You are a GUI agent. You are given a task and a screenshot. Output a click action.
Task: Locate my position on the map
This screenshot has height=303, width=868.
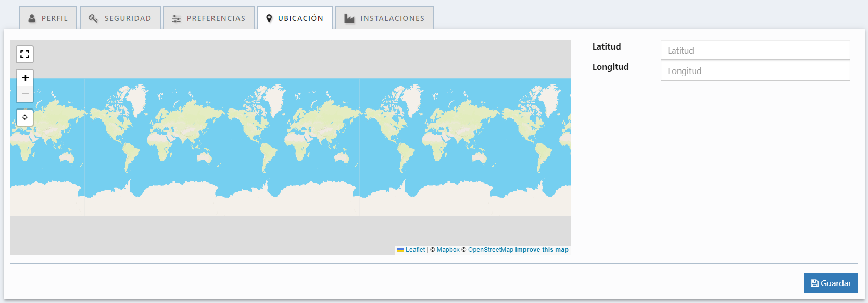[x=24, y=117]
